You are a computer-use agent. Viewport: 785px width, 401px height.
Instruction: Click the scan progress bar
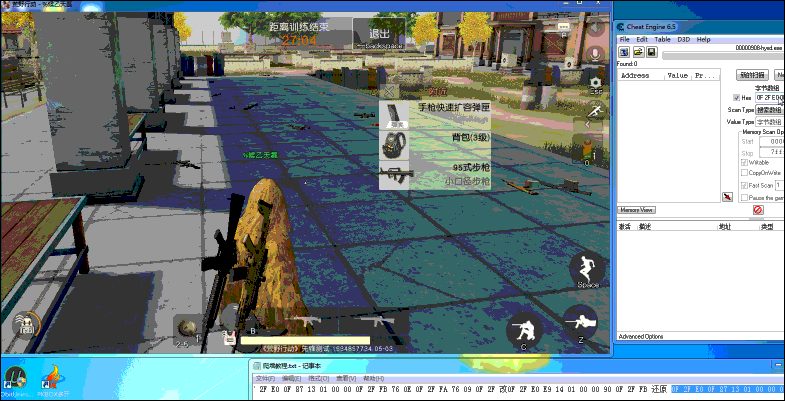pyautogui.click(x=723, y=56)
